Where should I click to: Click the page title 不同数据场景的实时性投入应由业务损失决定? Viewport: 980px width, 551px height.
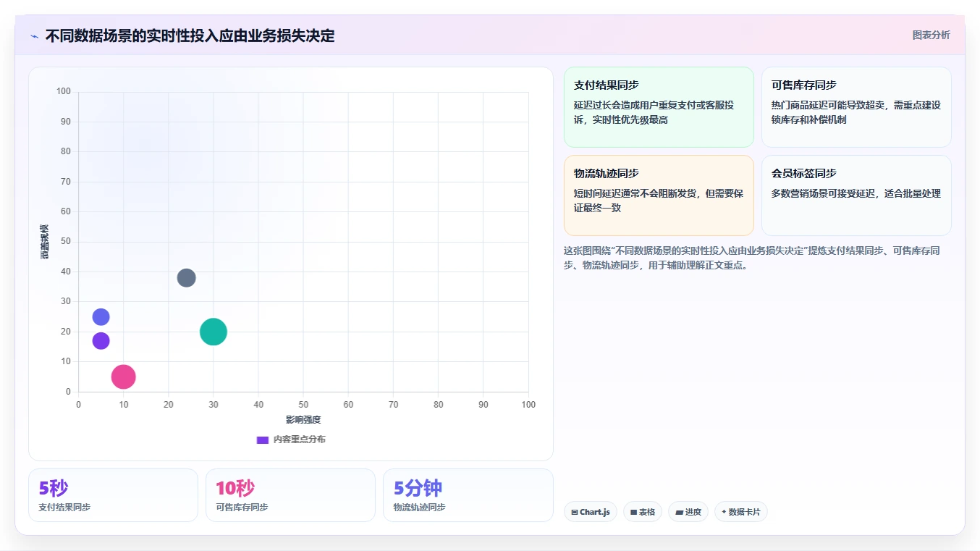coord(190,36)
